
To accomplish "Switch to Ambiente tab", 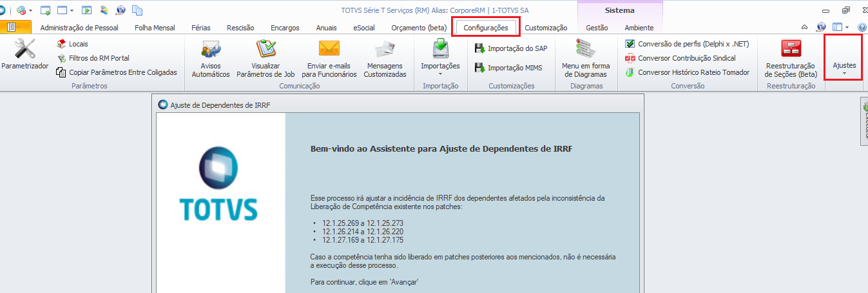I will point(639,28).
